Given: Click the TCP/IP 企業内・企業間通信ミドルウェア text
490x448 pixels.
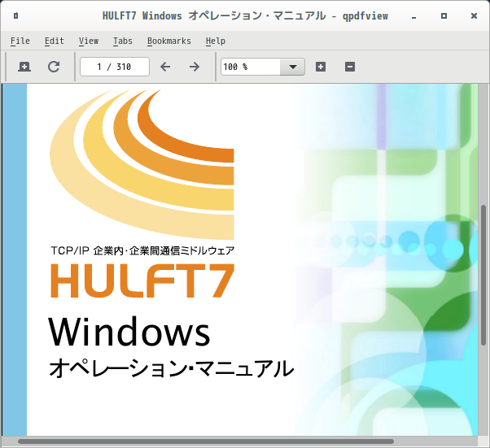Looking at the screenshot, I should pyautogui.click(x=142, y=250).
